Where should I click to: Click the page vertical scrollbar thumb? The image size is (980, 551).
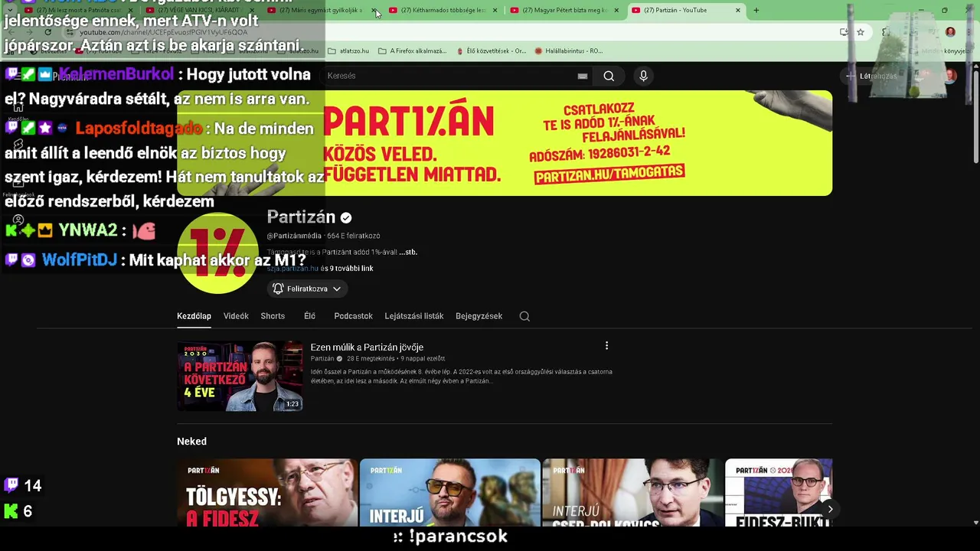click(x=975, y=115)
